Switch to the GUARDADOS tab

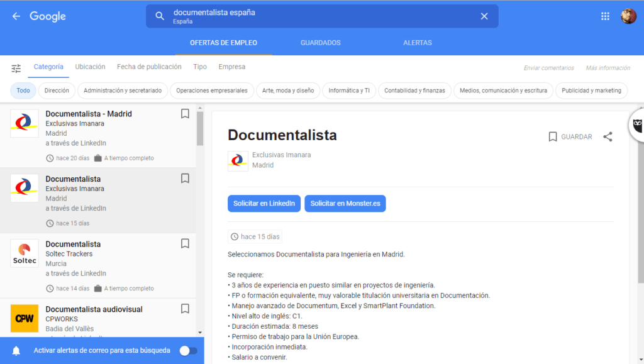point(320,43)
